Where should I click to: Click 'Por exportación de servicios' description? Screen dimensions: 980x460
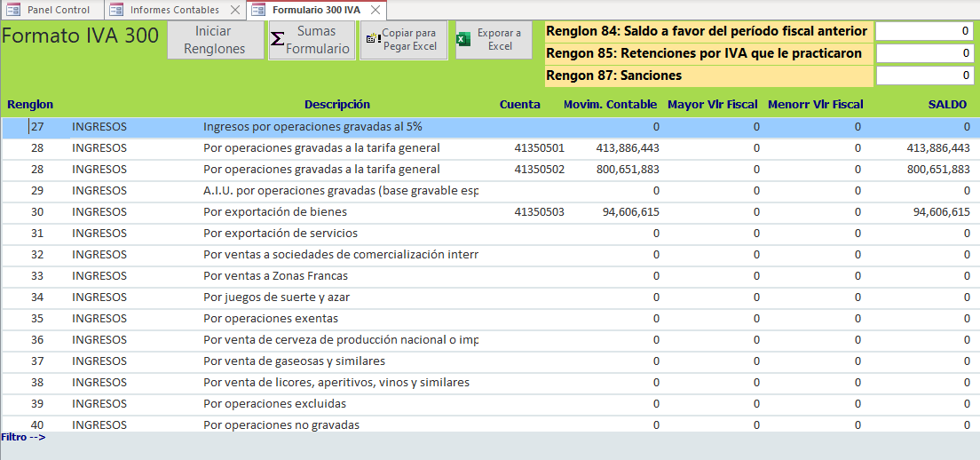(281, 234)
